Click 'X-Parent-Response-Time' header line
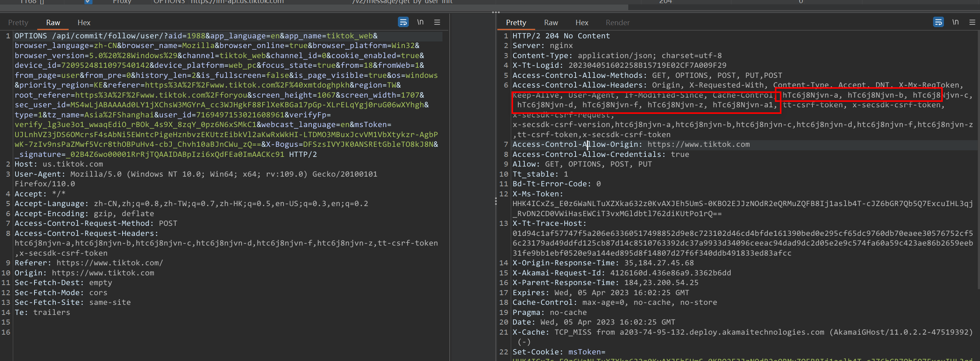The image size is (980, 361). (x=605, y=282)
